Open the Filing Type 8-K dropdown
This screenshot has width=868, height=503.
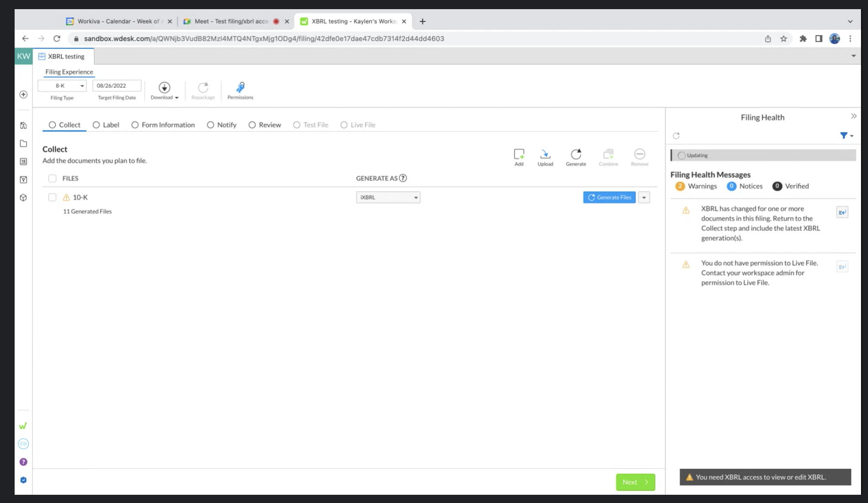click(x=62, y=86)
